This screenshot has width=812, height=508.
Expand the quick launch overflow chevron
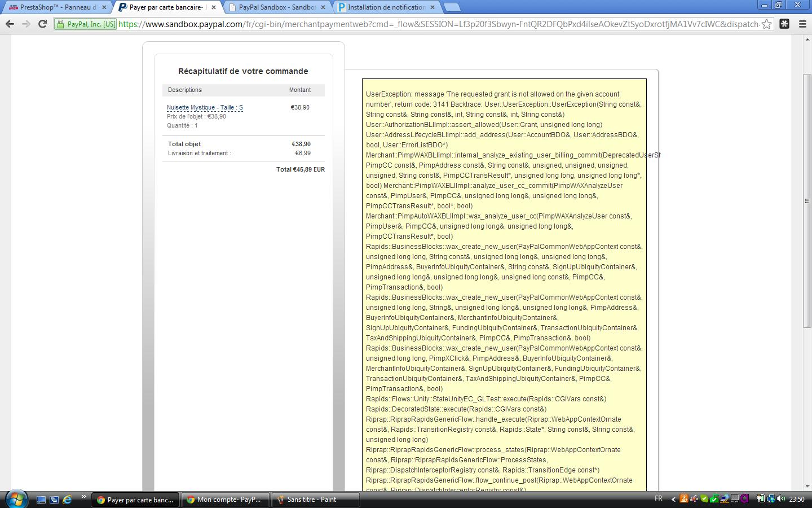(x=83, y=497)
